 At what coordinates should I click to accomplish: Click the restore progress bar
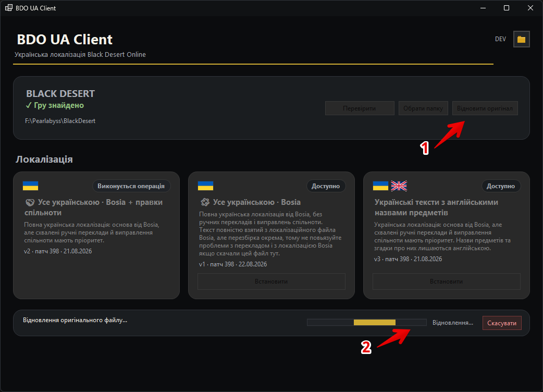(367, 322)
